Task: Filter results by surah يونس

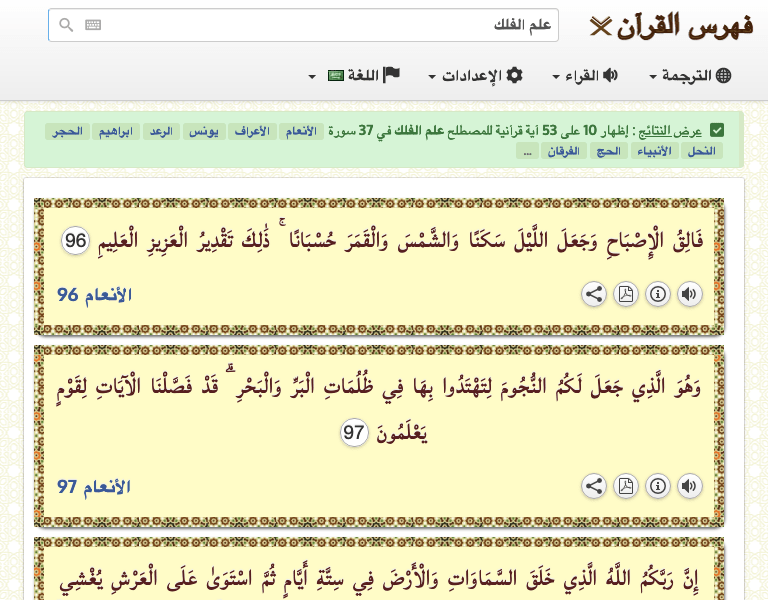Action: coord(200,131)
